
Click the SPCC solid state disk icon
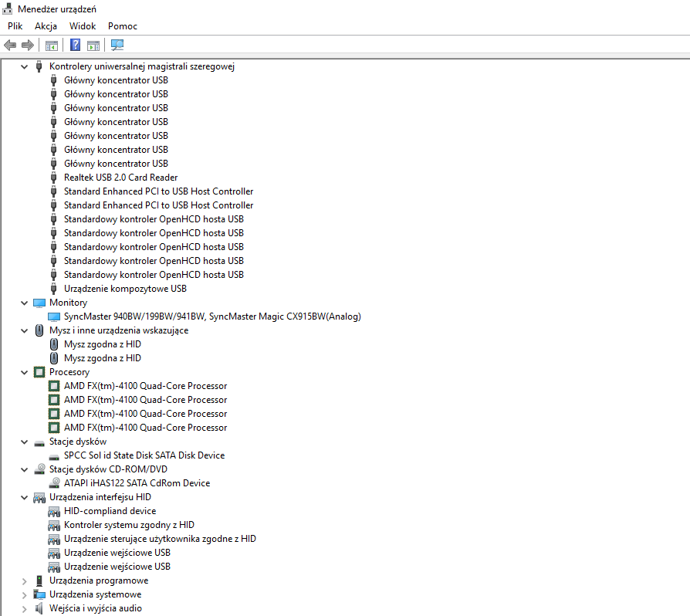click(54, 458)
